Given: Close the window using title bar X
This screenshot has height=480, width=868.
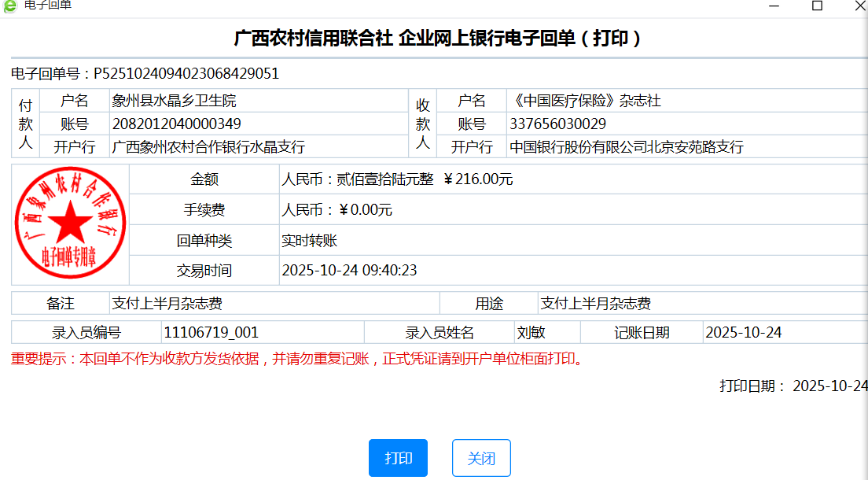Looking at the screenshot, I should (859, 6).
